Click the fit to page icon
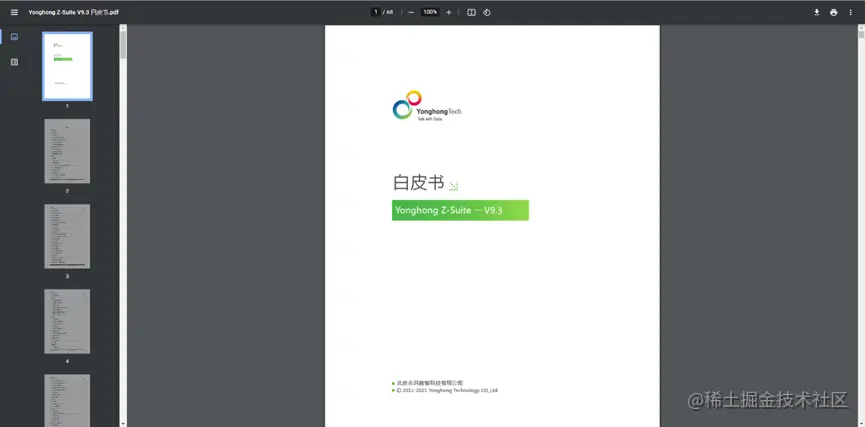The height and width of the screenshot is (427, 865). pos(471,12)
